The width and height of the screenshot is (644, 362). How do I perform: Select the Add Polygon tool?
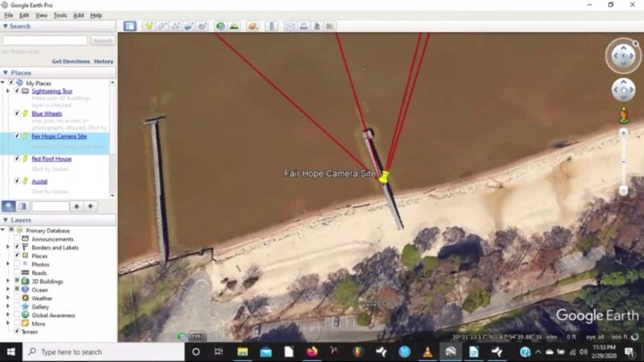coord(162,26)
